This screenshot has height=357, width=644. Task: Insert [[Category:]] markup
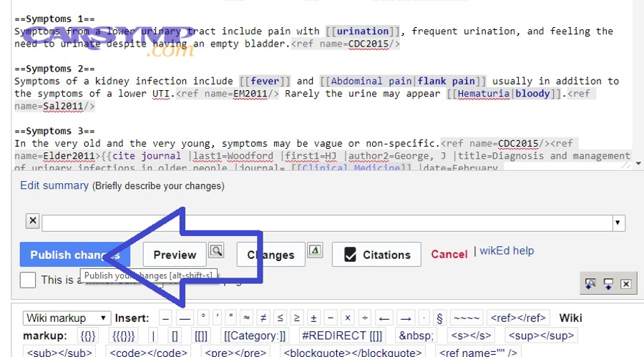[x=255, y=336]
